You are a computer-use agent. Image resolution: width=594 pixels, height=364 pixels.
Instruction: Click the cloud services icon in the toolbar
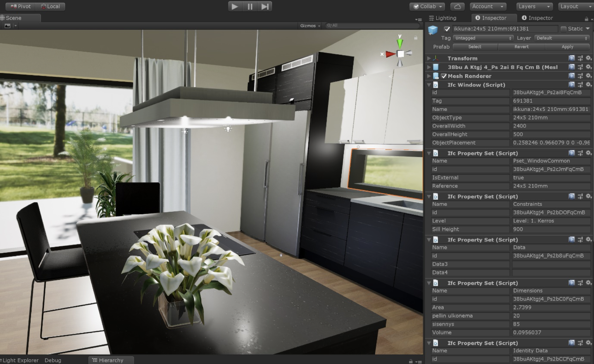(x=457, y=6)
